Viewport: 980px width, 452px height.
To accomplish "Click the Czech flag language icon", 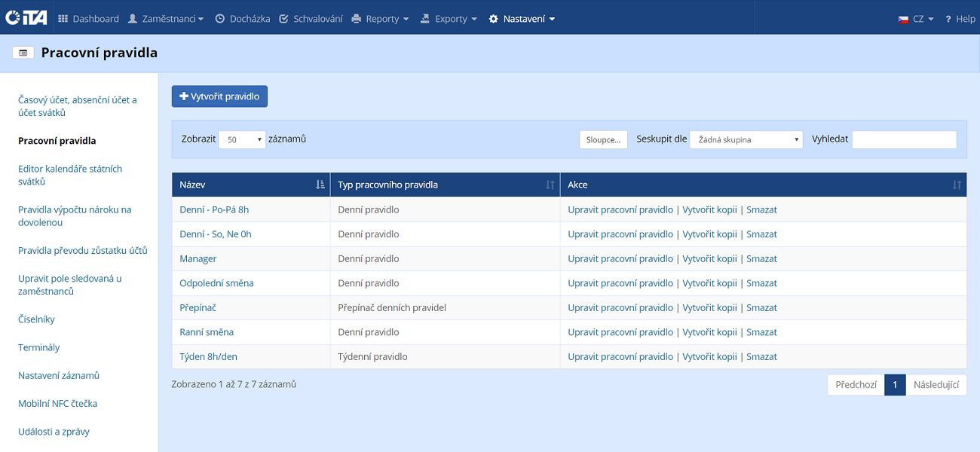I will tap(903, 19).
